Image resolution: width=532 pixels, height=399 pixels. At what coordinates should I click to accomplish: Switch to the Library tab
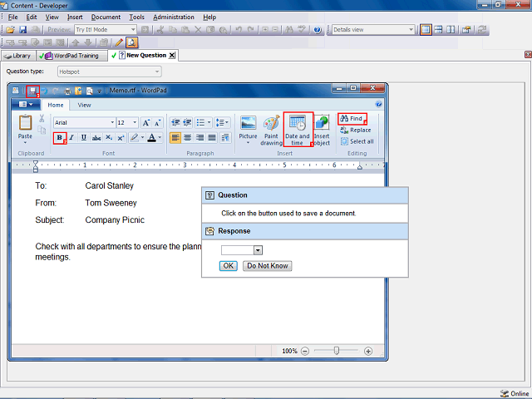(x=18, y=56)
